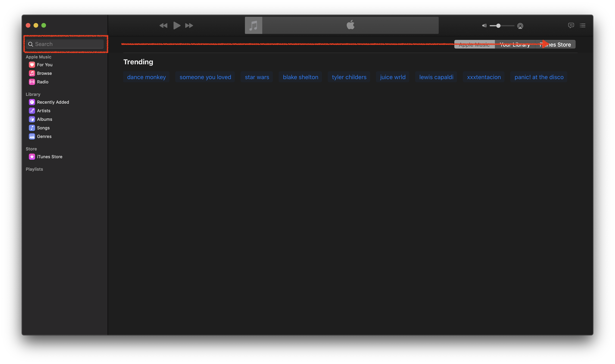615x364 pixels.
Task: Click the Play button
Action: coord(177,26)
